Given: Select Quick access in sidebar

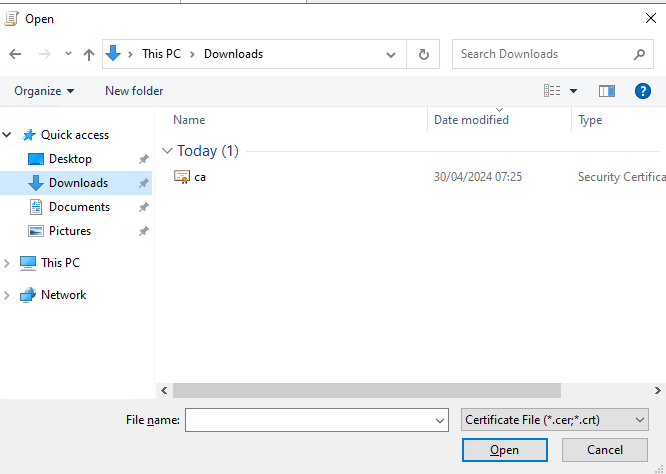Looking at the screenshot, I should click(x=75, y=135).
